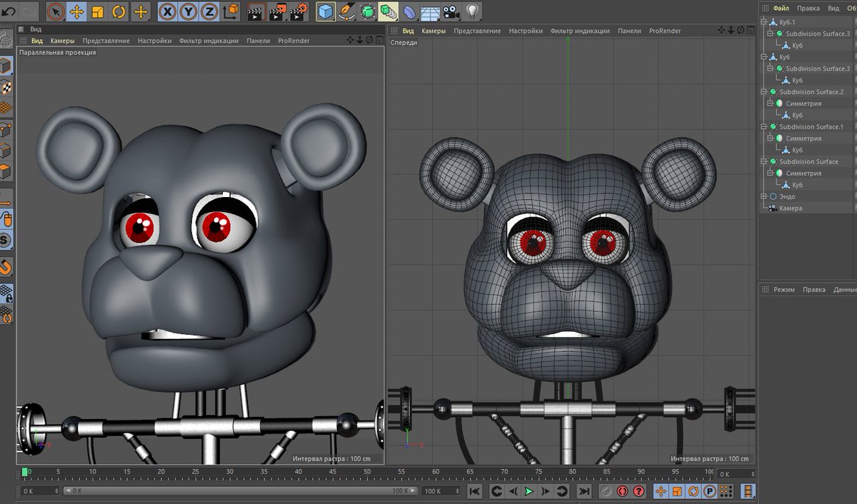
Task: Collapse Subdivision Surface.2 tree node
Action: pyautogui.click(x=763, y=92)
